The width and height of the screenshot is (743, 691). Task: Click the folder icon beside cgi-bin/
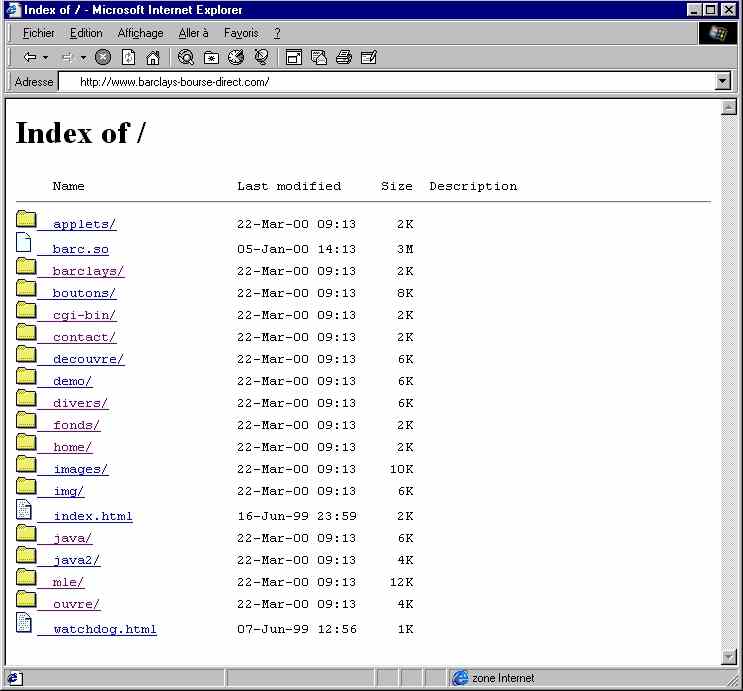pyautogui.click(x=26, y=310)
